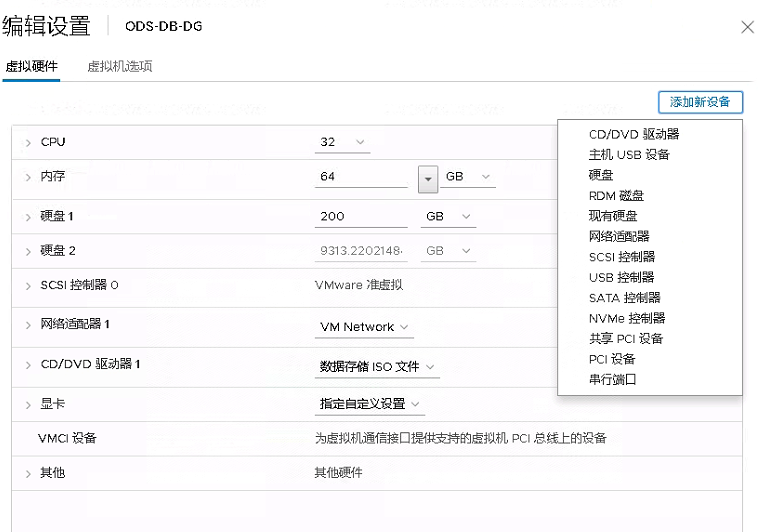The height and width of the screenshot is (532, 767).
Task: Open the VM Network dropdown
Action: 364,327
